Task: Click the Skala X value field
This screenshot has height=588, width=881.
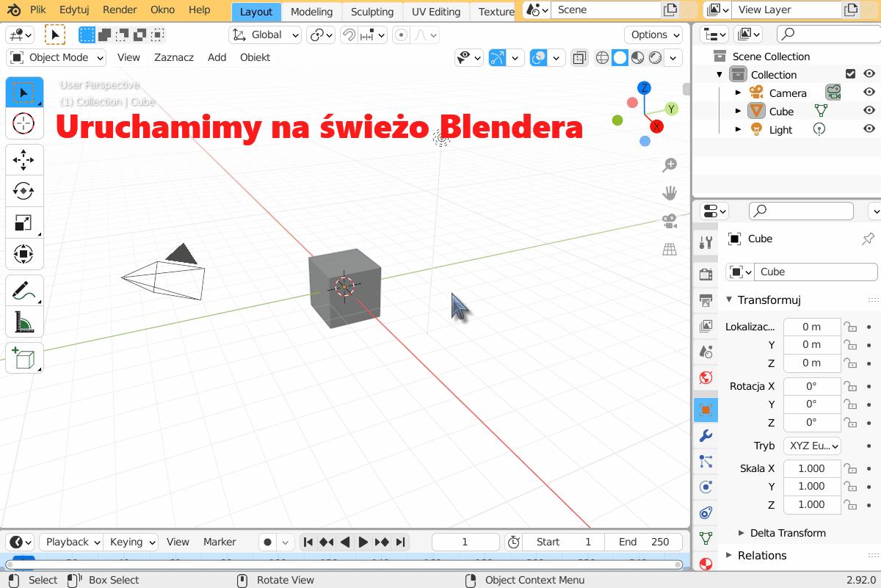Action: [x=812, y=468]
